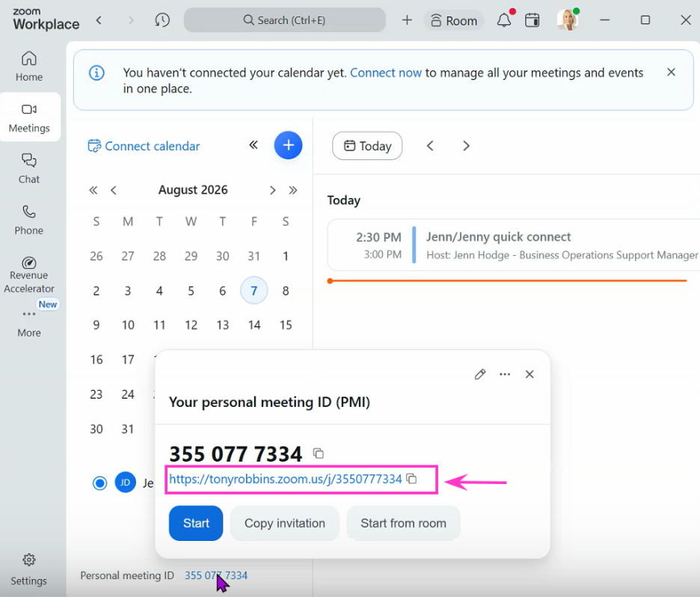700x597 pixels.
Task: Select August 1 in the calendar
Action: [286, 257]
